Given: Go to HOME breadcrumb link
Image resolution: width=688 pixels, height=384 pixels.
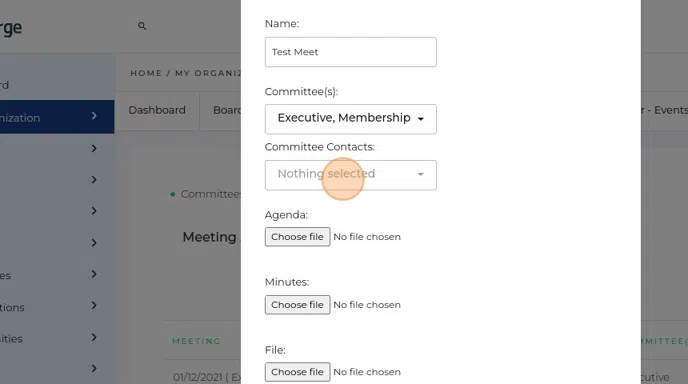Looking at the screenshot, I should [x=146, y=73].
